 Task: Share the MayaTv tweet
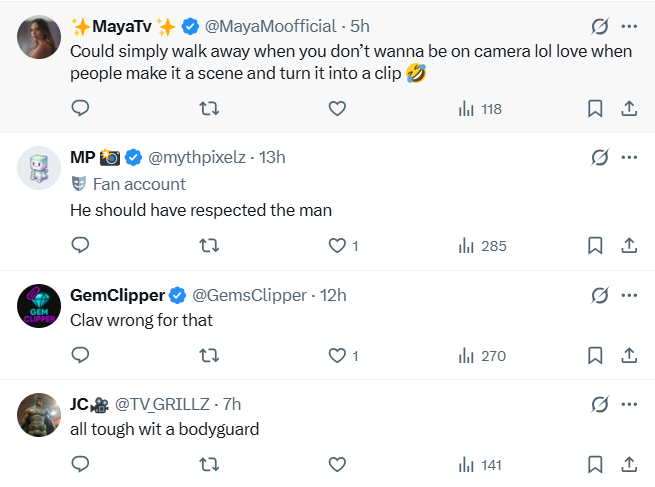pyautogui.click(x=629, y=109)
